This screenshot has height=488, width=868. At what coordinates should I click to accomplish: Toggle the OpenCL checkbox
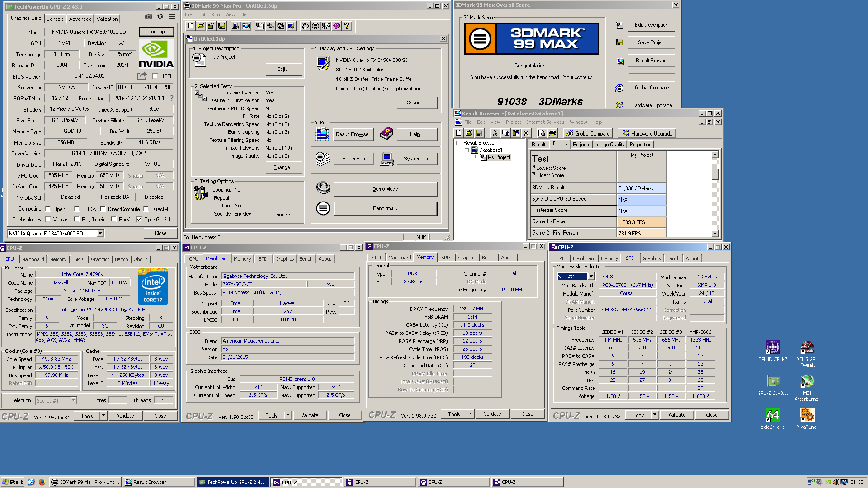[x=48, y=209]
